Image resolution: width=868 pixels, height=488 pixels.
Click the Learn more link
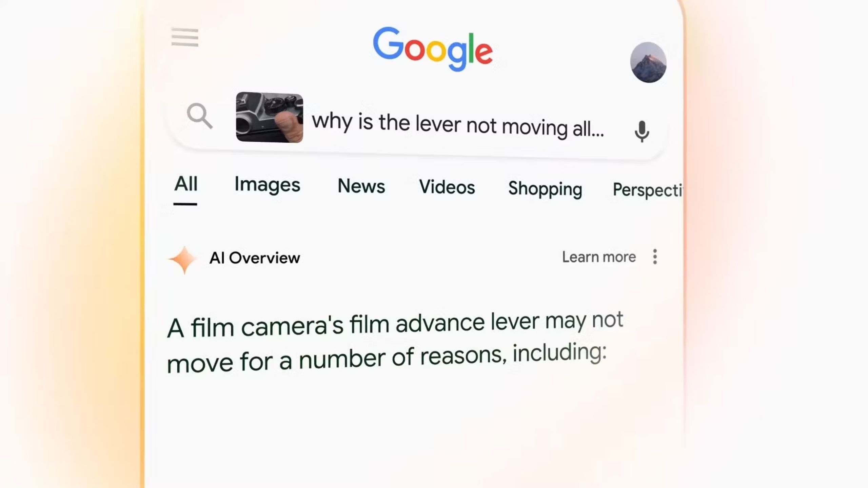click(599, 257)
